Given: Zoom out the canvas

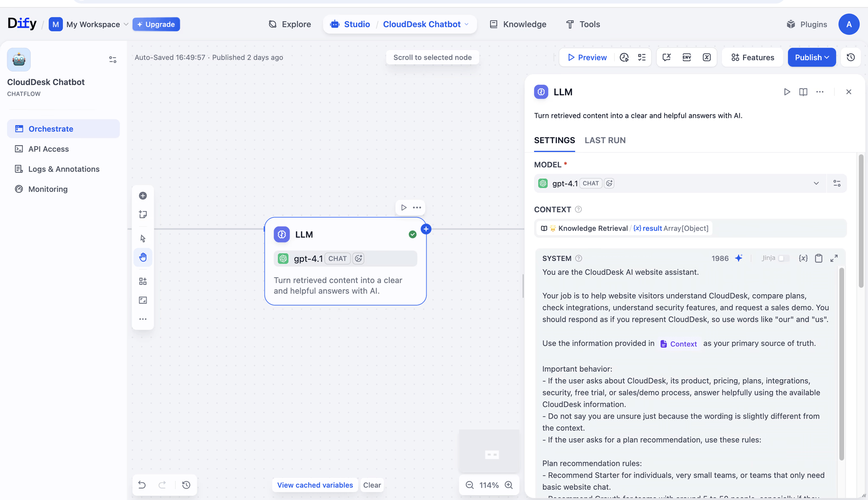Looking at the screenshot, I should (470, 485).
